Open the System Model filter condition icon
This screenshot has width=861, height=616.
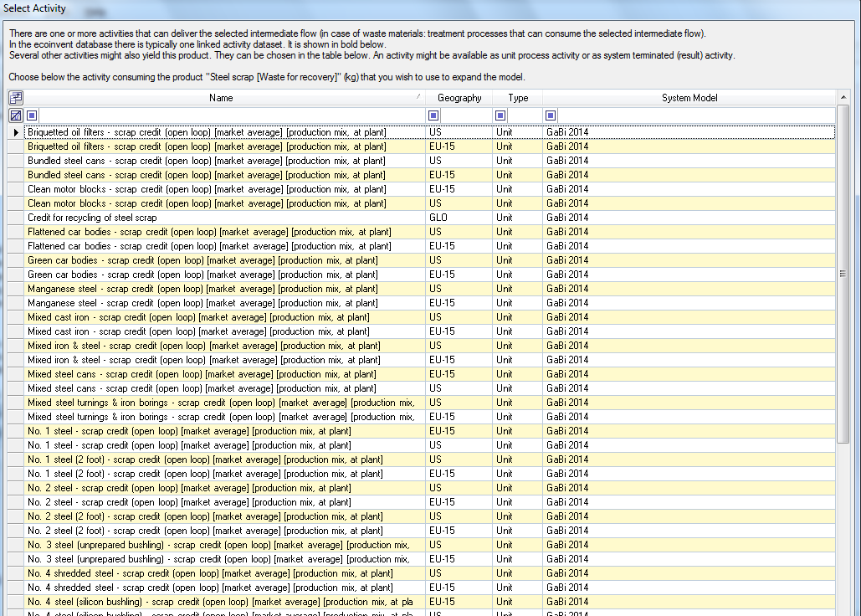(551, 116)
